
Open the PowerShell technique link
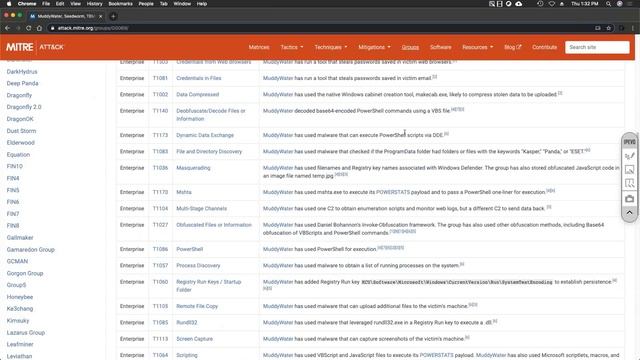[x=189, y=249]
